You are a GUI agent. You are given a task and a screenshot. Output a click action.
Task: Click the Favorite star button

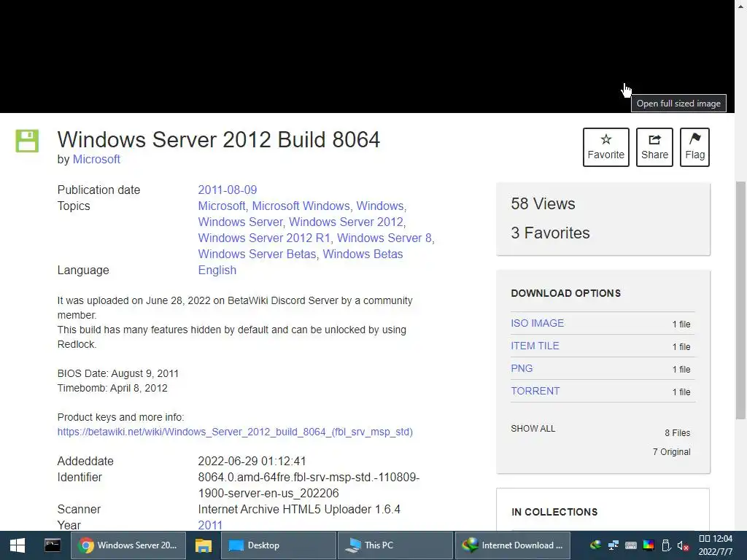605,147
